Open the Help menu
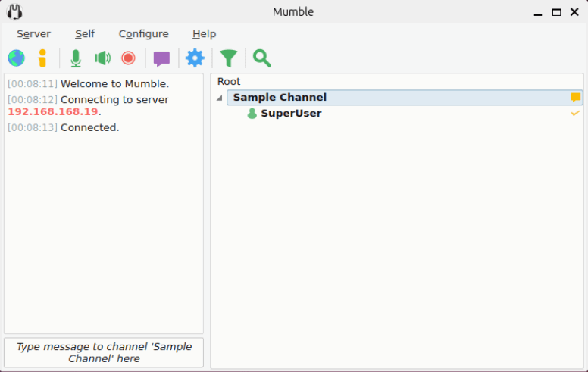This screenshot has width=588, height=372. tap(204, 34)
